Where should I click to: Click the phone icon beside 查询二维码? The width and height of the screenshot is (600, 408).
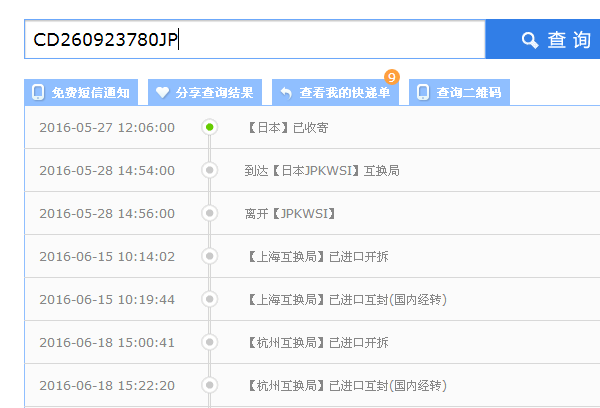click(423, 93)
